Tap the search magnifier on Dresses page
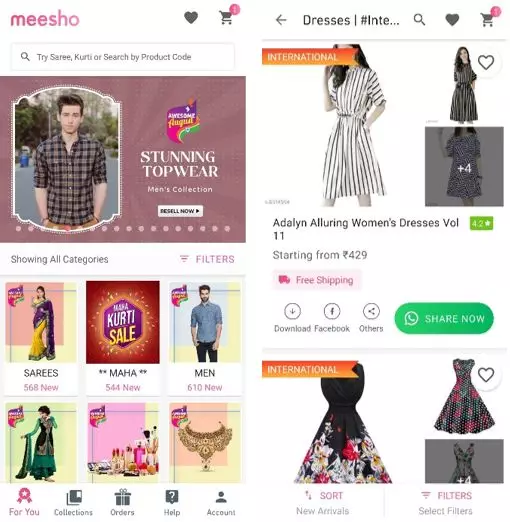Image resolution: width=510 pixels, height=522 pixels. pos(419,20)
